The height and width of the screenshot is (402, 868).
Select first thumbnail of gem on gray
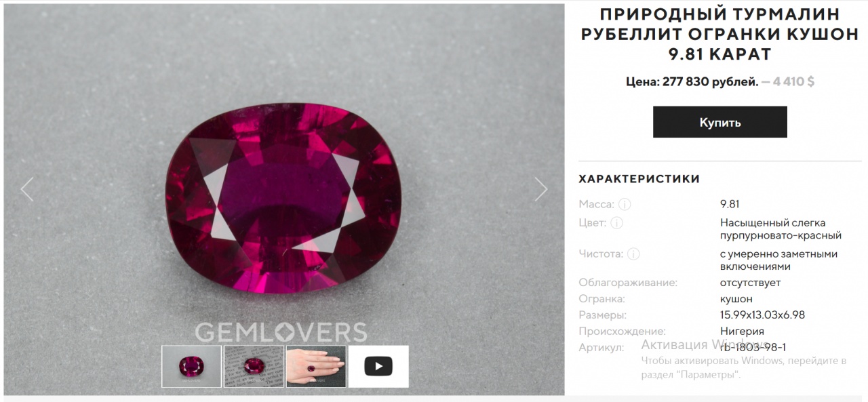point(191,367)
